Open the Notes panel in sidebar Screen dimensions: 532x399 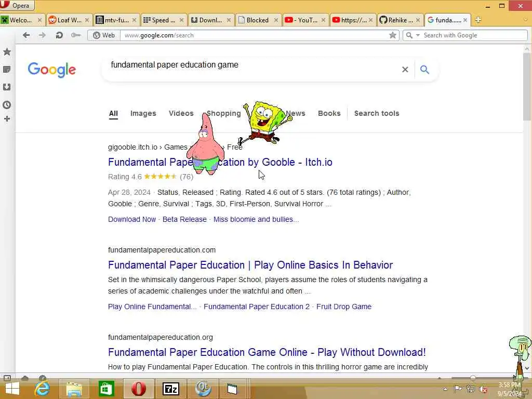tap(7, 70)
